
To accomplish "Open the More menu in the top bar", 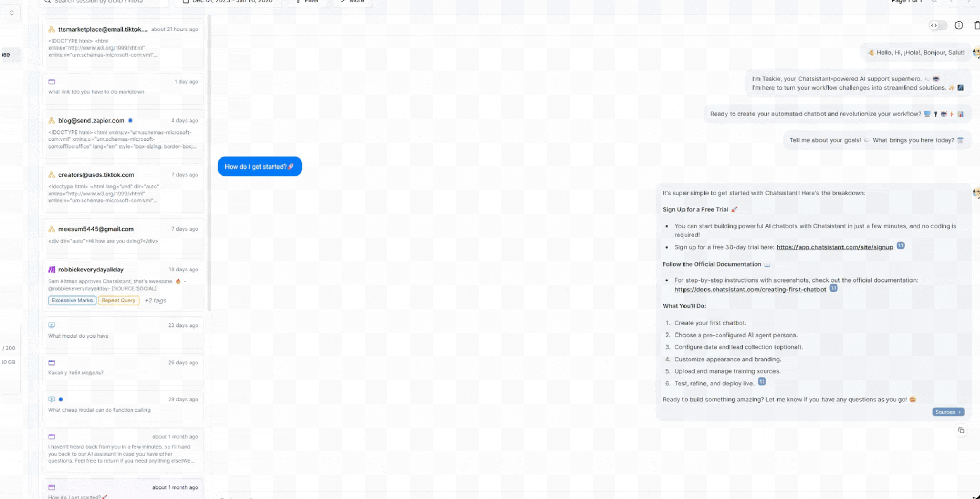I will click(x=352, y=2).
